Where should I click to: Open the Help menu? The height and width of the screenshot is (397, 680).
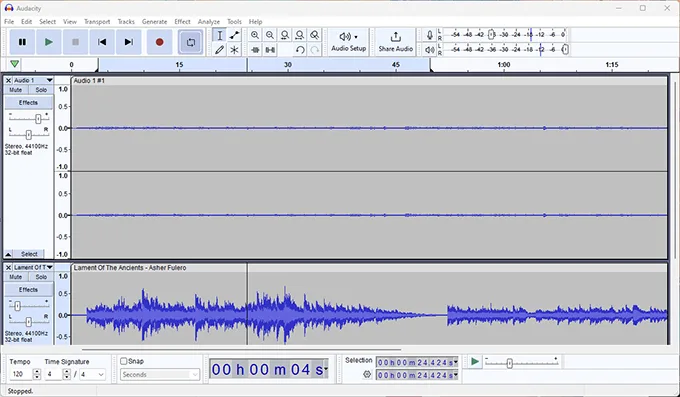click(255, 22)
